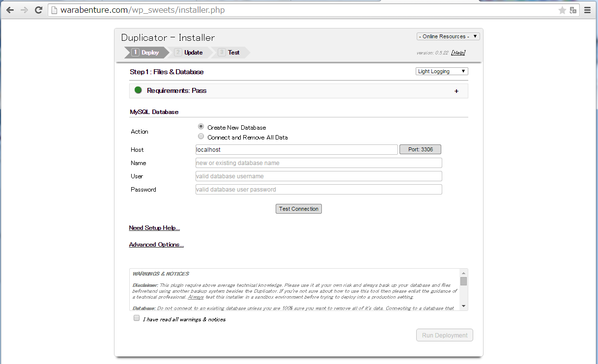598x364 pixels.
Task: Click the Run Deployment button
Action: pos(445,335)
